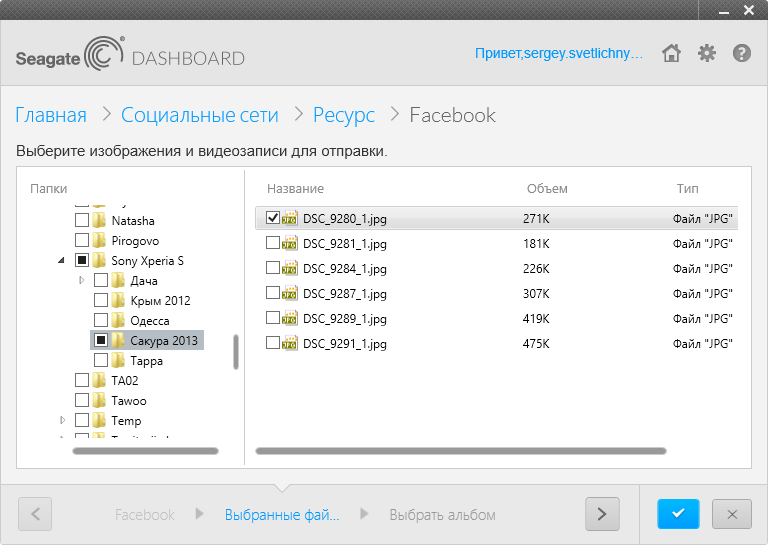Click folder icon next to Сакура 2013

(118, 340)
